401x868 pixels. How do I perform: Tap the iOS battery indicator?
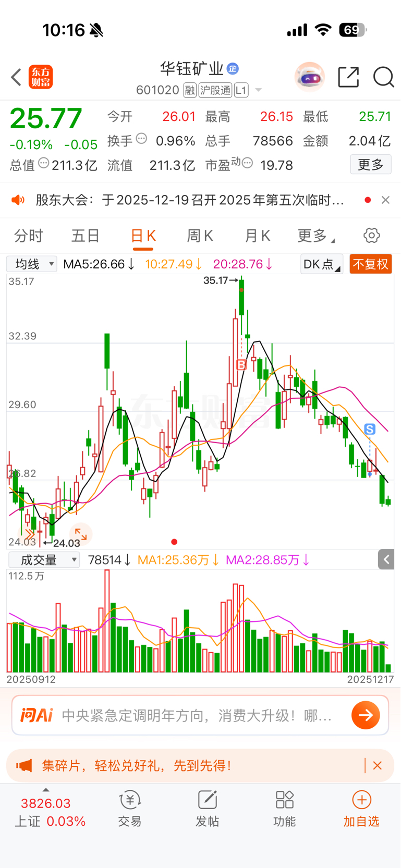(x=353, y=30)
